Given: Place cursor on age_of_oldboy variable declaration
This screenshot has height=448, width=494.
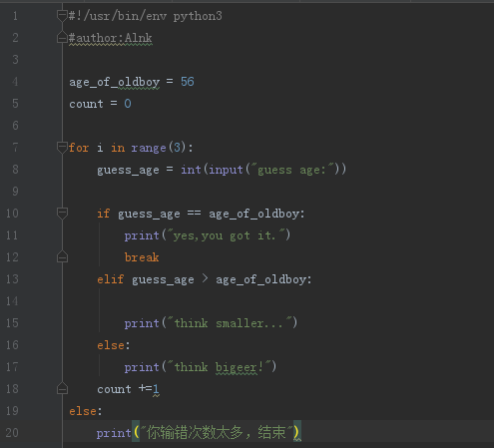Looking at the screenshot, I should tap(114, 82).
